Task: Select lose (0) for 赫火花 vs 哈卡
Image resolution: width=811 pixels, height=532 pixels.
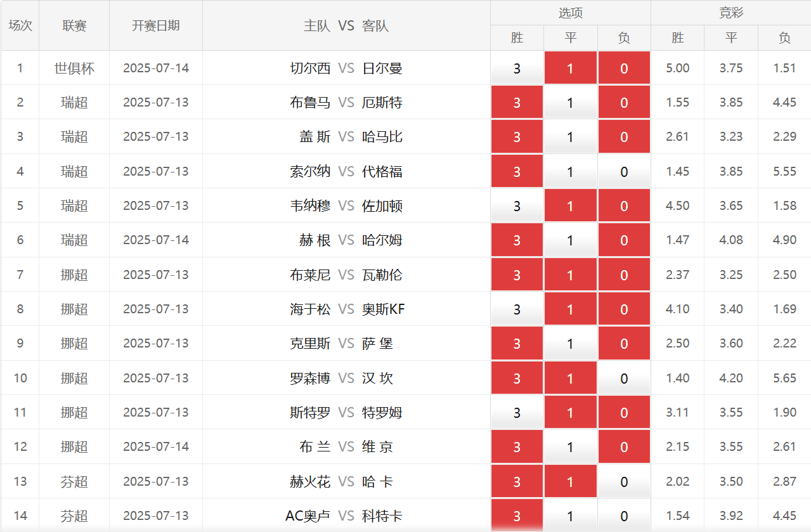Action: [624, 481]
